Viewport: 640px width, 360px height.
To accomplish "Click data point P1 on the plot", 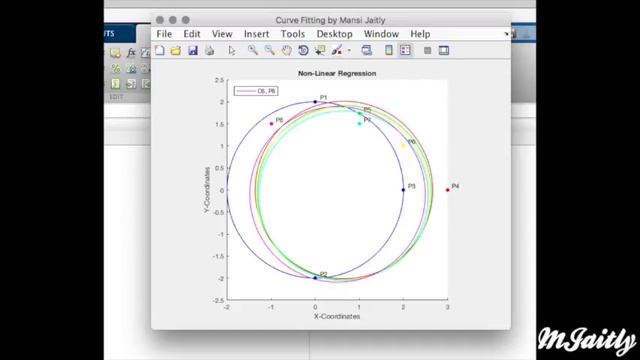I will pos(315,102).
